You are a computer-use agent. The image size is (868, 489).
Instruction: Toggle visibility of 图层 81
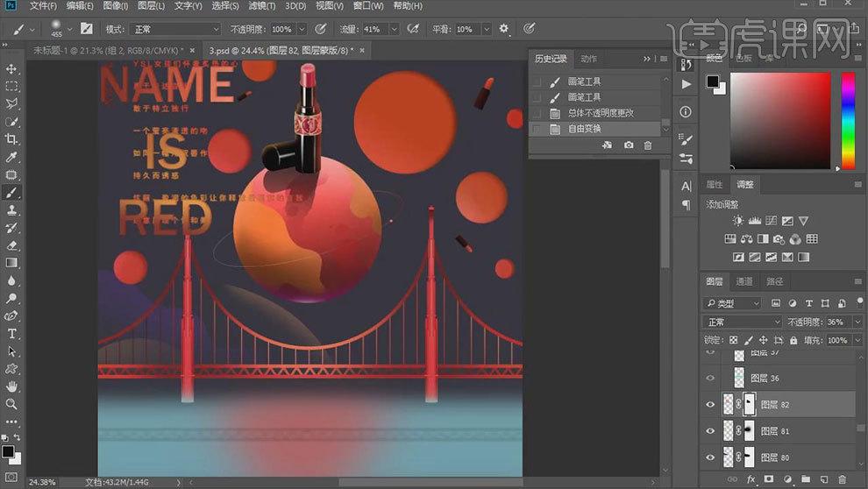click(710, 431)
